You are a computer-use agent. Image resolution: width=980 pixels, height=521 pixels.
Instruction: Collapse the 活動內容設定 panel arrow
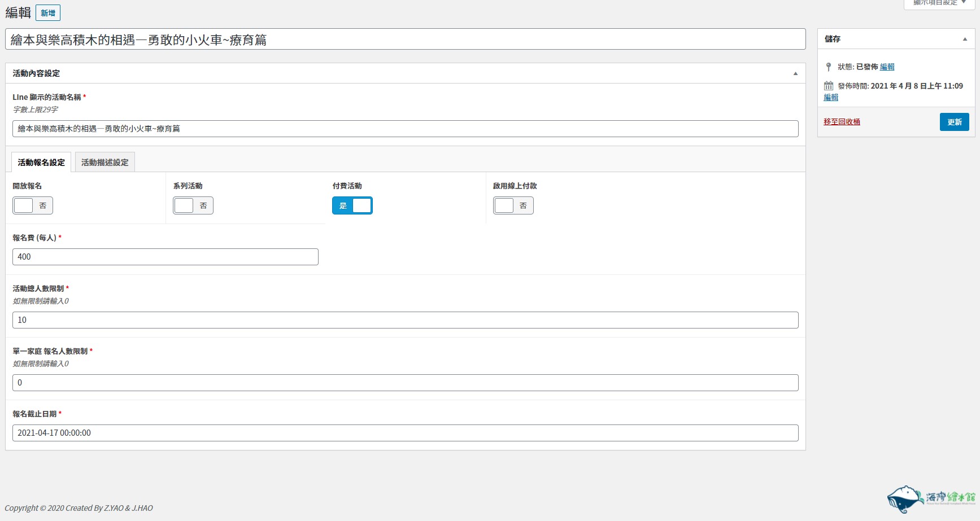tap(795, 73)
